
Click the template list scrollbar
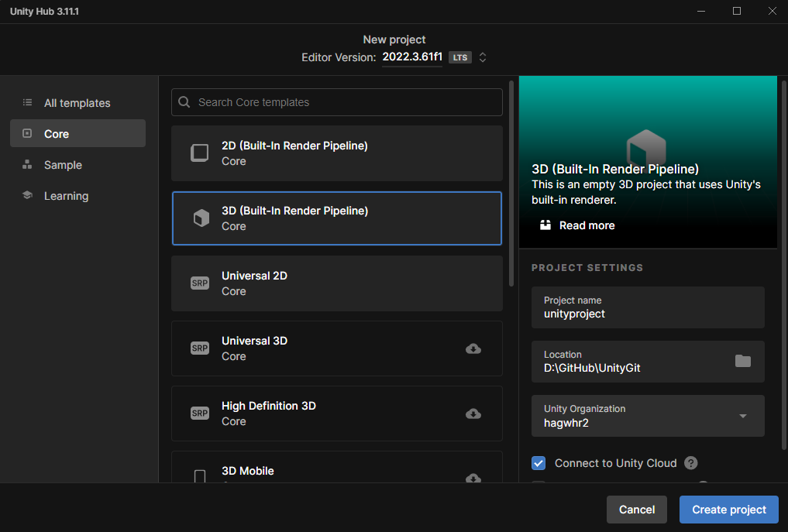click(x=511, y=184)
